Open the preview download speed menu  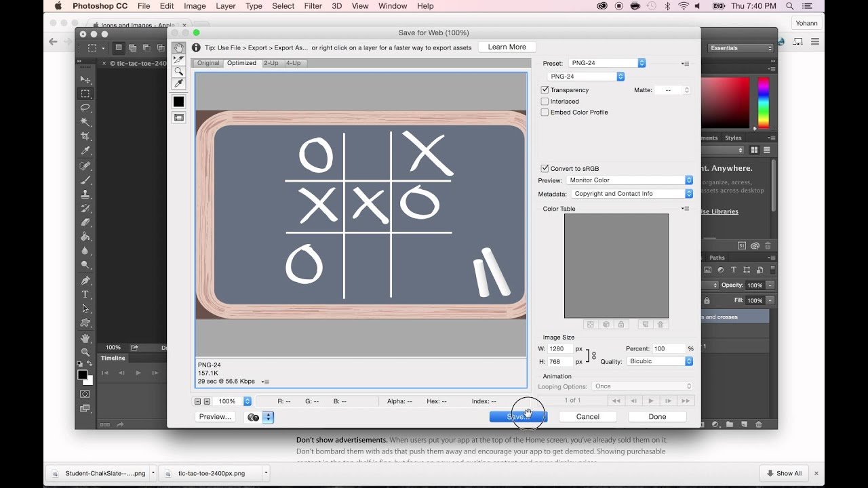(265, 382)
